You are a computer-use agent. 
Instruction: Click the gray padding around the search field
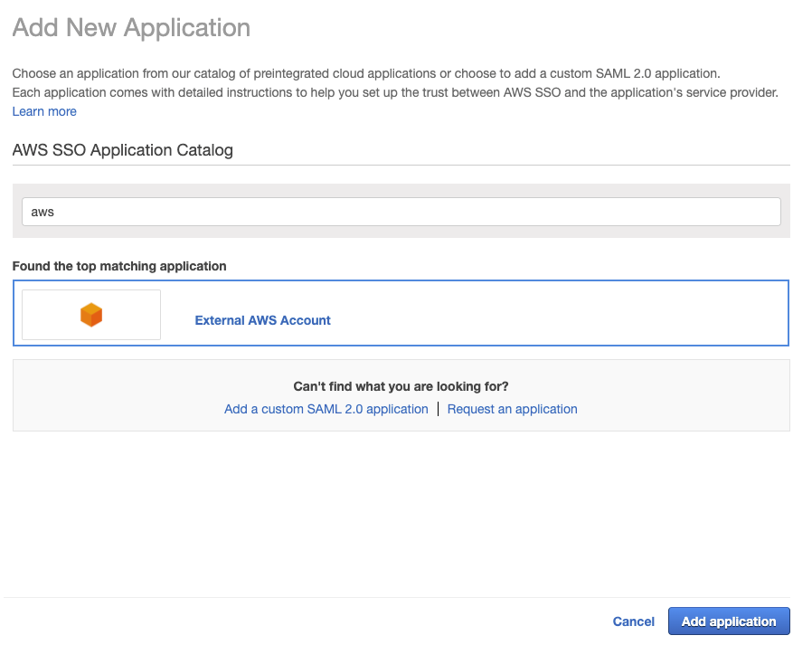[401, 232]
